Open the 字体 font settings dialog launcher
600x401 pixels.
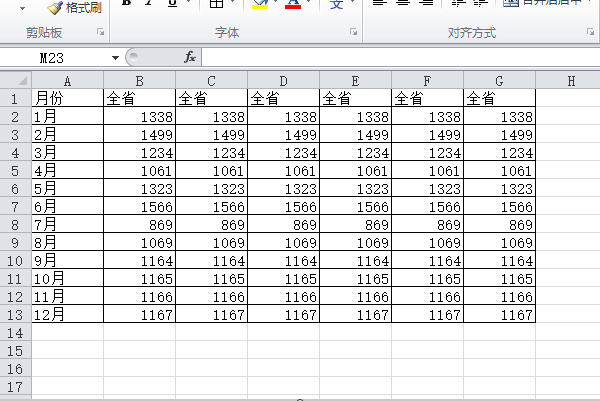pos(353,32)
